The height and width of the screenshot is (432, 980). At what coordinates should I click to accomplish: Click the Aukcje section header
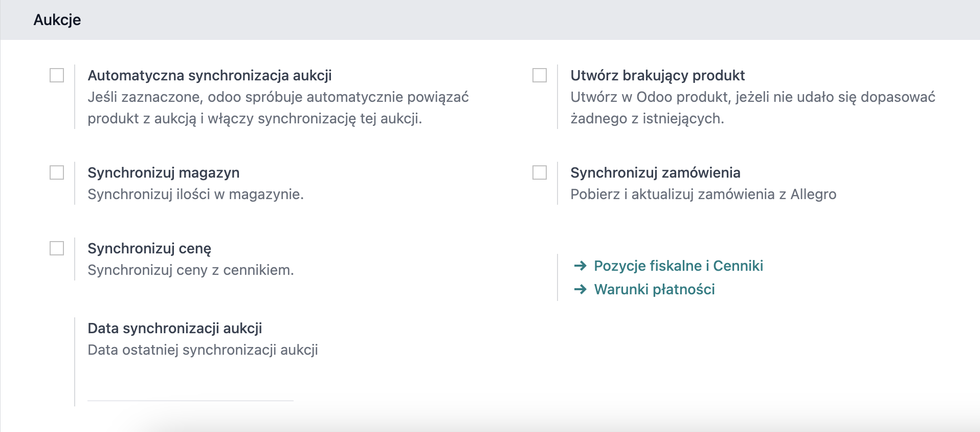point(57,19)
